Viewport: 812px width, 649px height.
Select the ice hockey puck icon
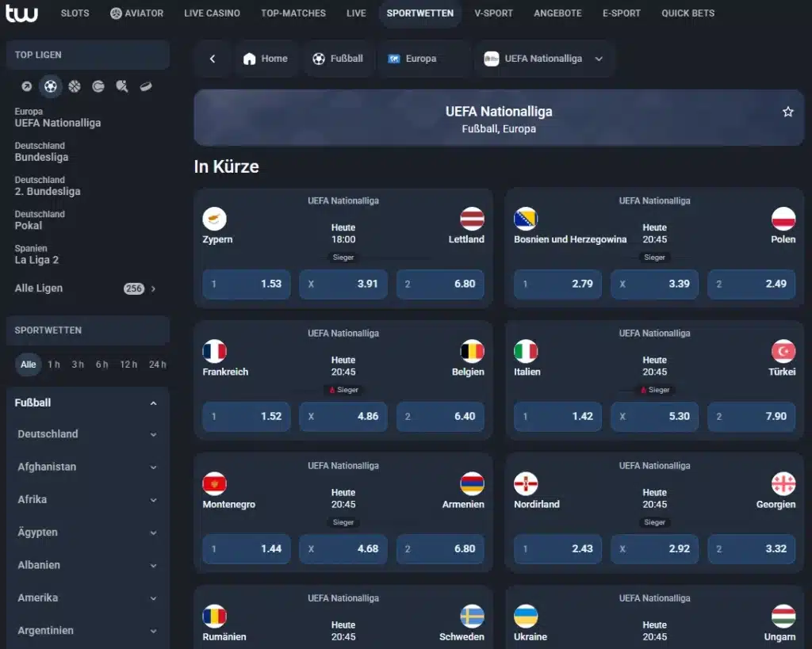tap(146, 86)
